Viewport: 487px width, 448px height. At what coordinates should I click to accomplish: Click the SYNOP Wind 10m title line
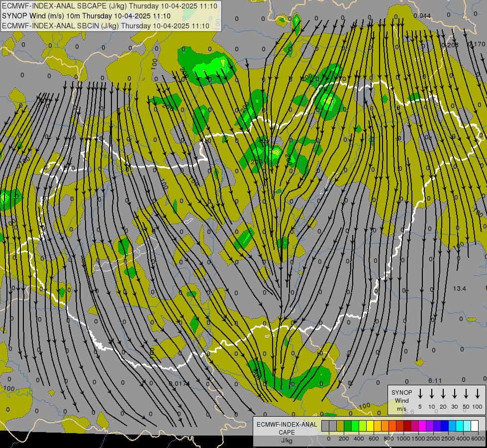pos(86,16)
